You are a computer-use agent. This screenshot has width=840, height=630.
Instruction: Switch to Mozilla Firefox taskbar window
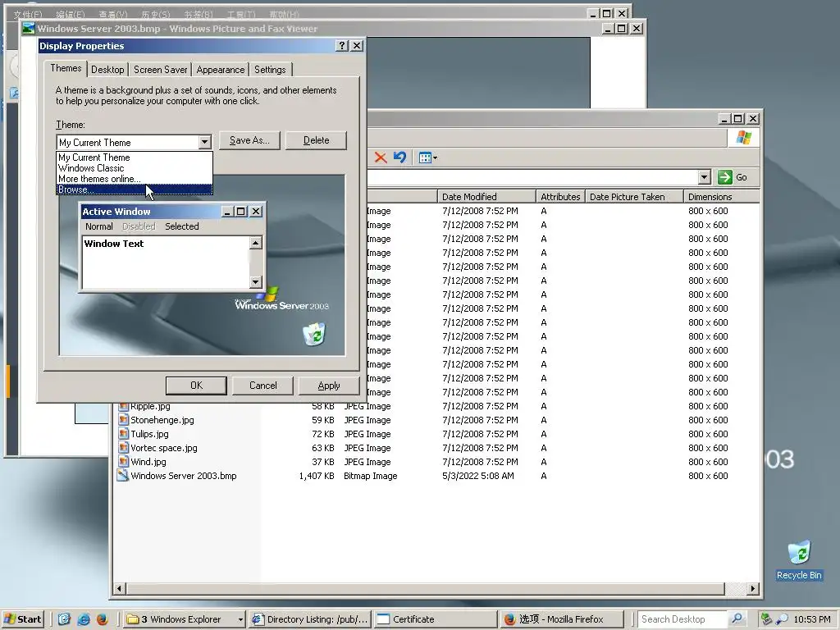[x=561, y=619]
